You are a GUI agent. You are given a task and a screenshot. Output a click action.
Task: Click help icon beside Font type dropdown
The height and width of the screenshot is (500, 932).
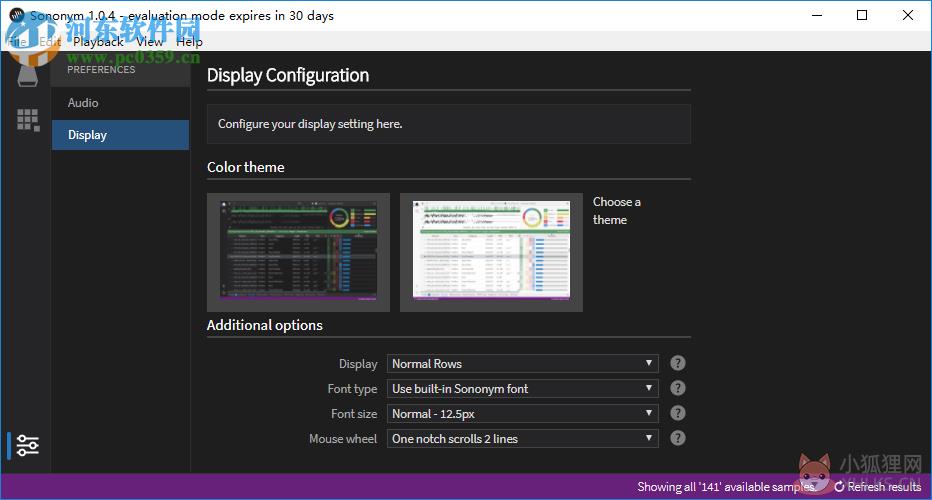678,388
